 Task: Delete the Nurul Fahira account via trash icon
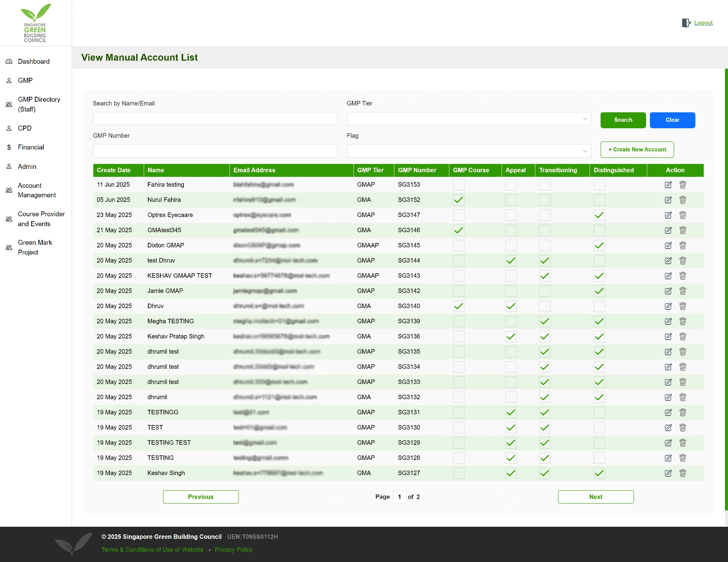click(x=682, y=200)
